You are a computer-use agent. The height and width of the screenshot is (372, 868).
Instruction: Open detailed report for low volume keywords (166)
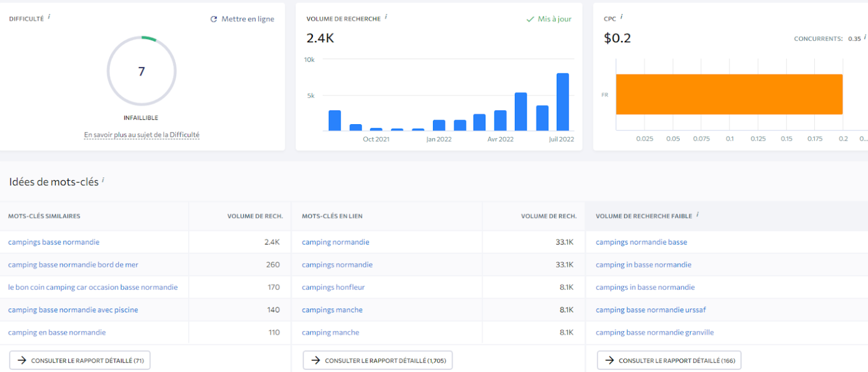[669, 360]
